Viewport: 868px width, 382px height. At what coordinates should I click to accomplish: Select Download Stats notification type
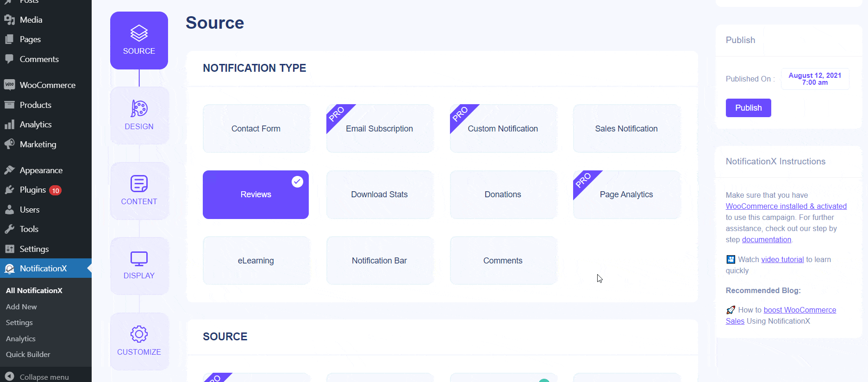click(380, 194)
